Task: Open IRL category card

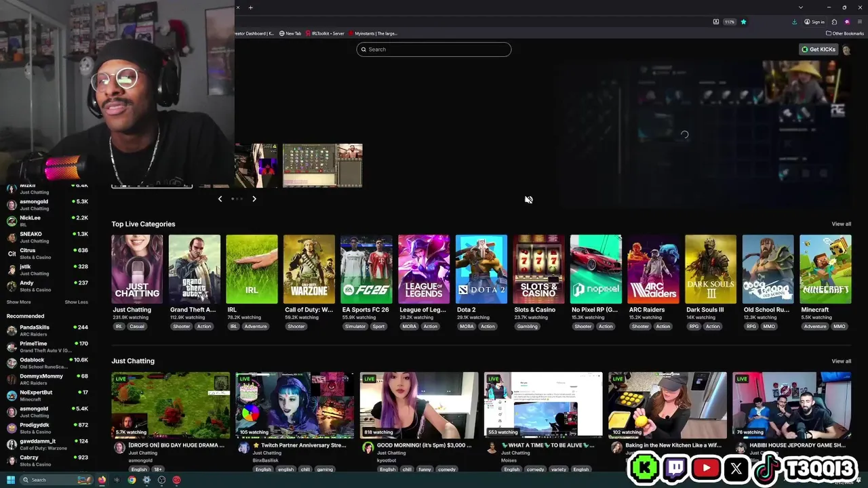Action: (252, 269)
